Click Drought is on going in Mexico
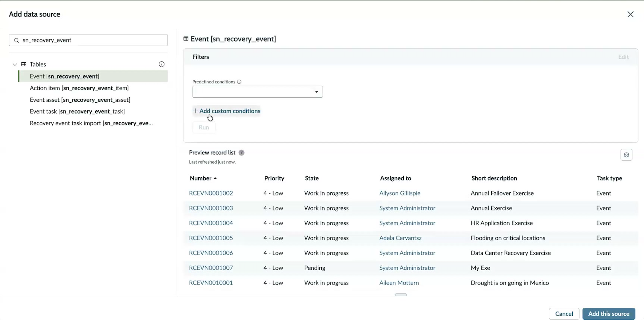 coord(510,283)
